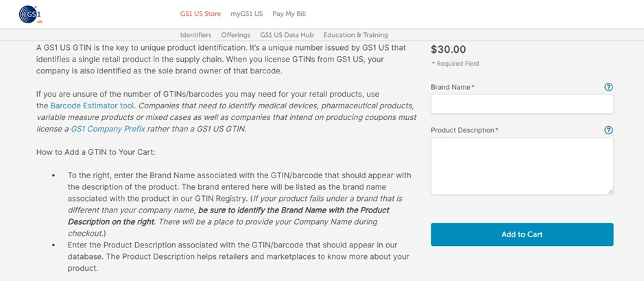Click the GS1 US logo

click(31, 14)
